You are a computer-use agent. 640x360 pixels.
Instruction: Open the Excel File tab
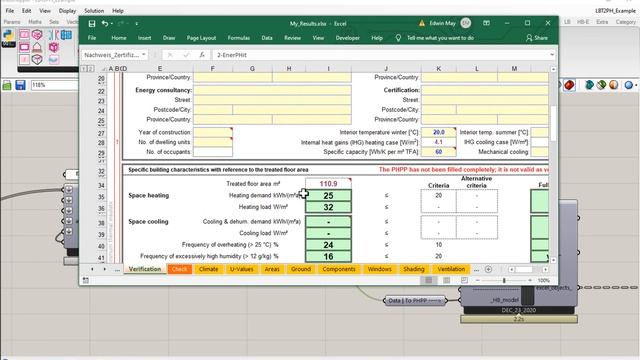(92, 38)
